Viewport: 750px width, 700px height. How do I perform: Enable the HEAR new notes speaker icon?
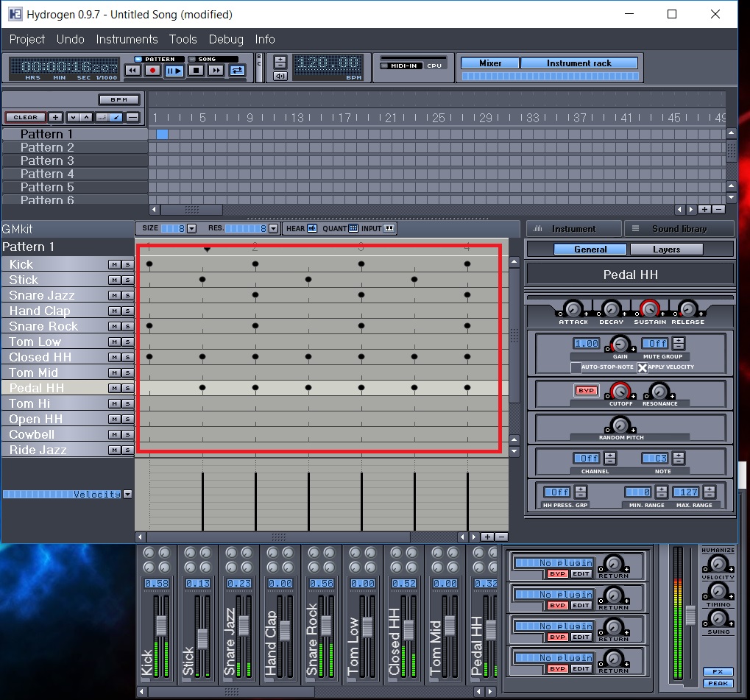(x=311, y=228)
